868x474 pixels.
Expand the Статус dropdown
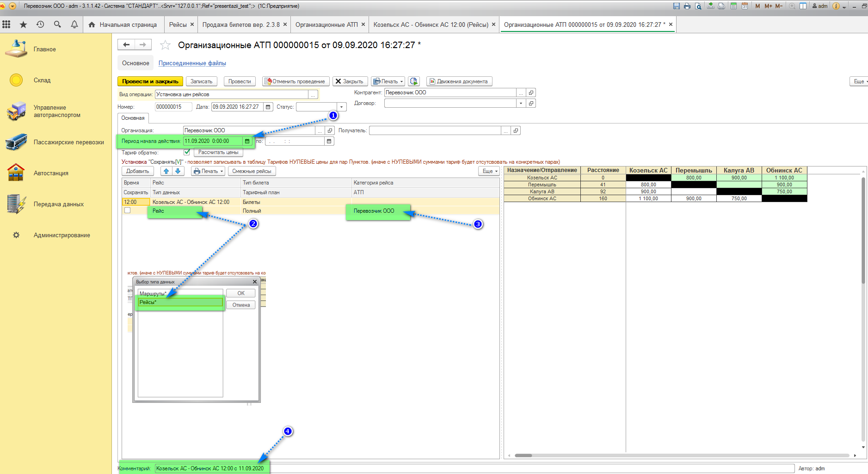pyautogui.click(x=342, y=107)
